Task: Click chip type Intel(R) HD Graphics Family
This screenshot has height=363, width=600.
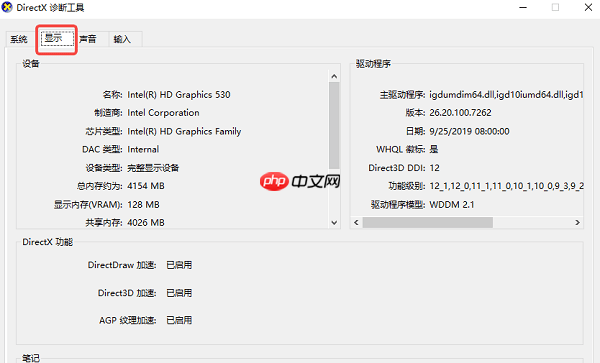Action: tap(184, 131)
